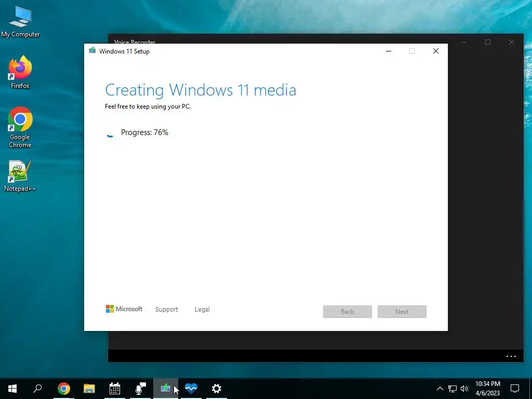Select Windows 11 Setup taskbar icon

tap(166, 389)
